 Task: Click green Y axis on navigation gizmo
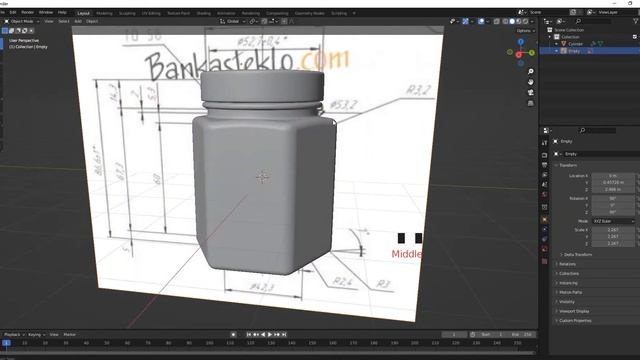pos(532,53)
